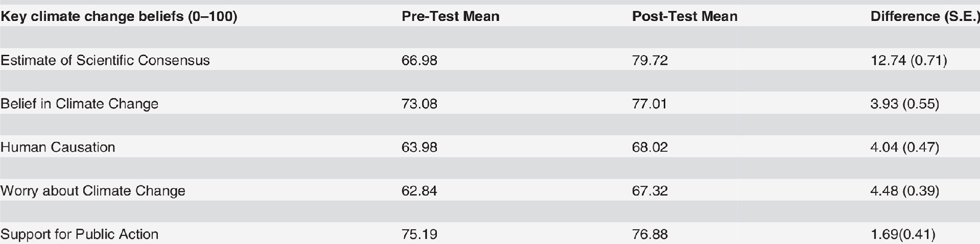Select the 'Estimate of Scientific Consensus' row label
This screenshot has height=244, width=980.
pos(105,60)
